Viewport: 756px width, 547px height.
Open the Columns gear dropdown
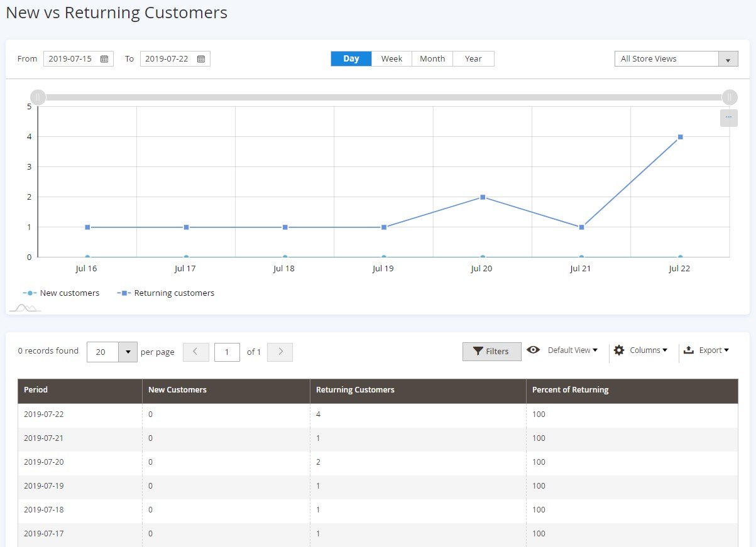[640, 350]
